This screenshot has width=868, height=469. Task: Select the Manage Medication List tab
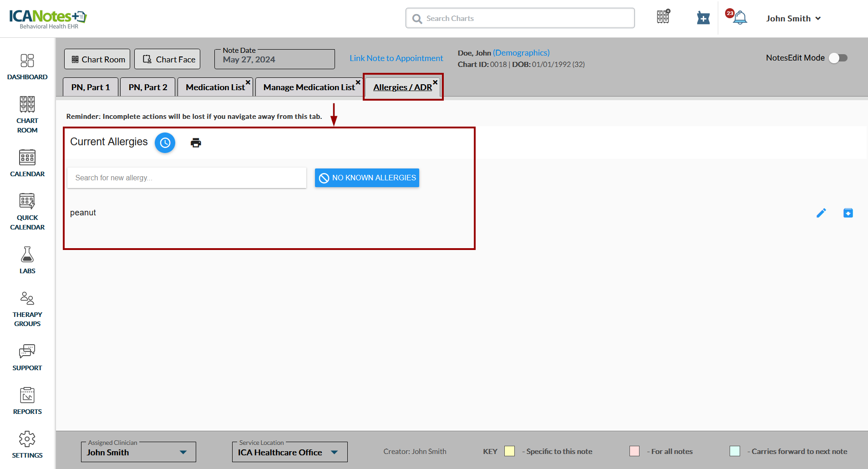[x=309, y=87]
